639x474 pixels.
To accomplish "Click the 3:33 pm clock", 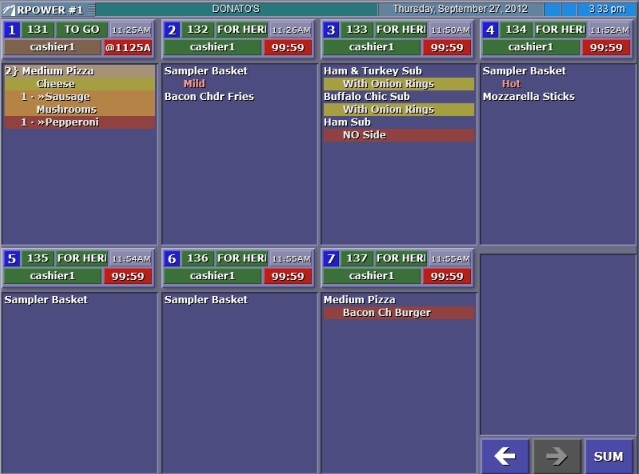I will [607, 9].
